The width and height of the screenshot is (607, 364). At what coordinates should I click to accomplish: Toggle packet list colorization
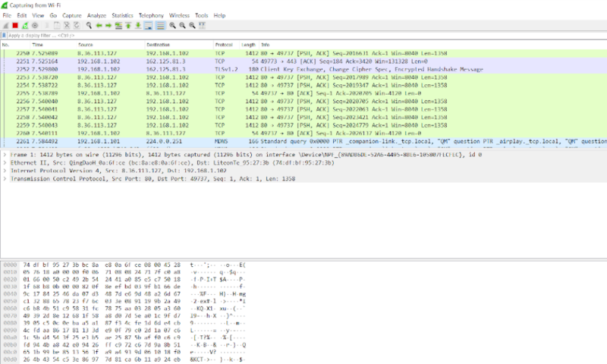(x=160, y=26)
